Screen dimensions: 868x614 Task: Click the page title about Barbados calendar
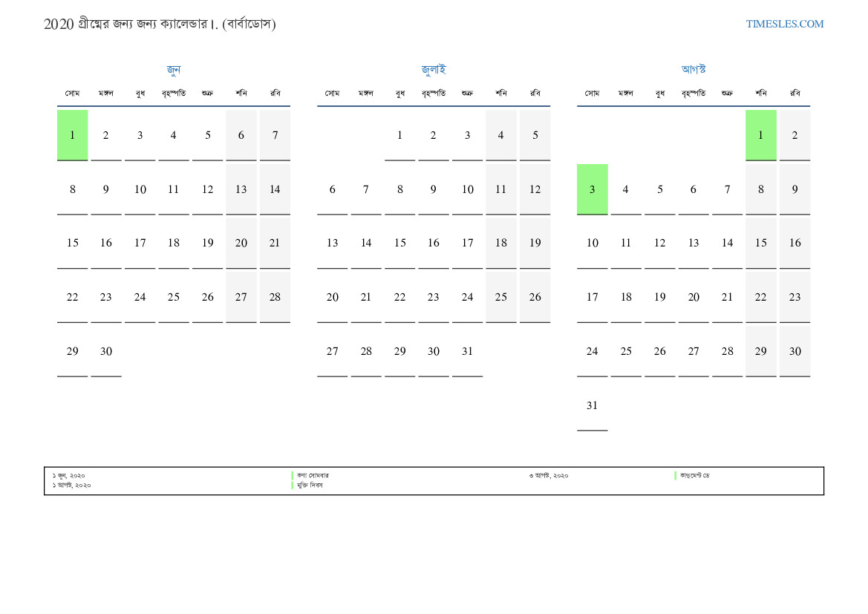160,24
